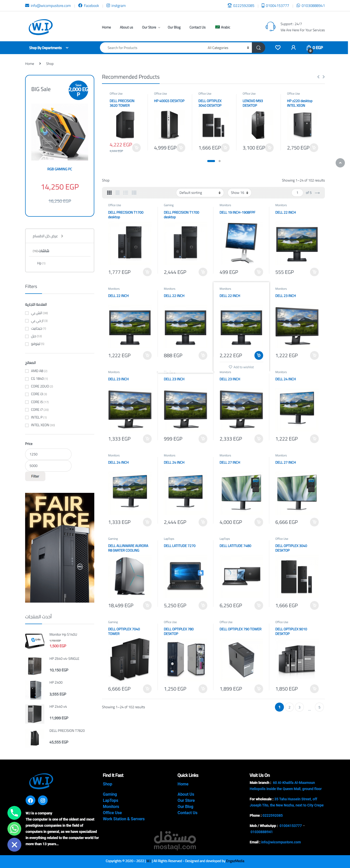The image size is (350, 868).
Task: Go to page 2 in pagination
Action: point(290,707)
